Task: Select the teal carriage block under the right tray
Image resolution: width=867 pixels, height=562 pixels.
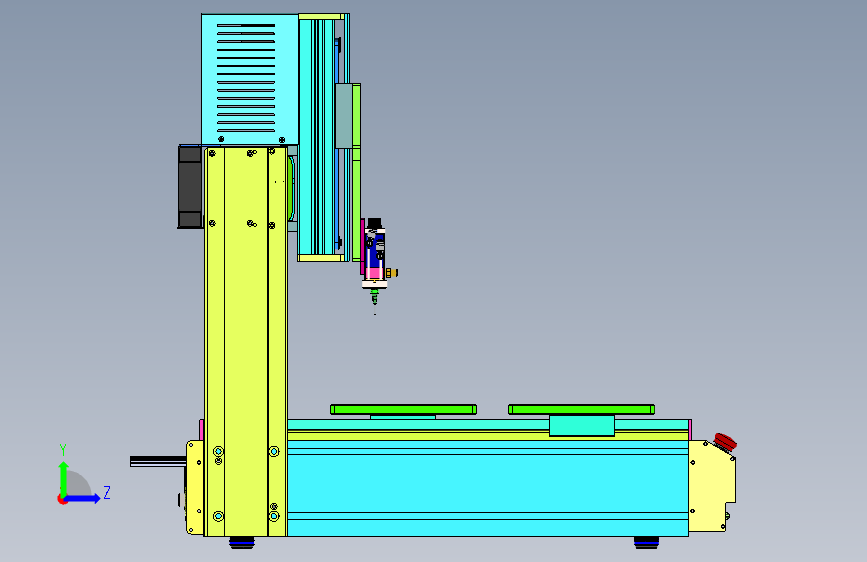Action: click(x=582, y=425)
